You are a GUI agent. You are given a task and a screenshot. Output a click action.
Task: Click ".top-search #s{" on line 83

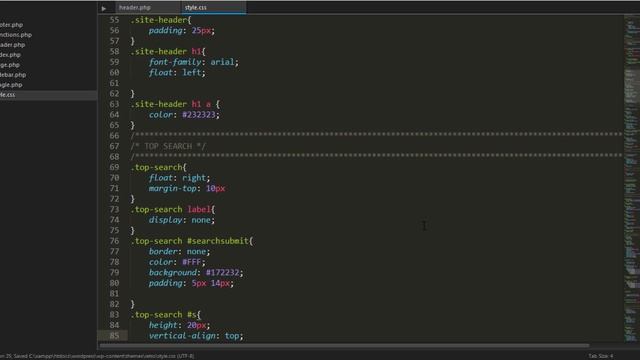click(x=166, y=315)
